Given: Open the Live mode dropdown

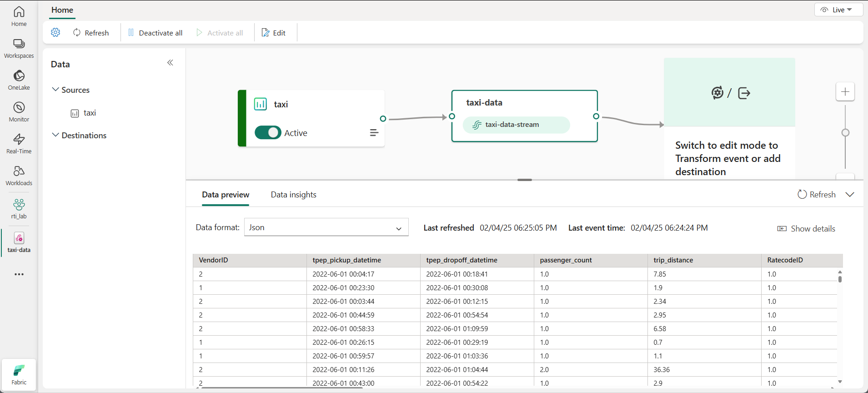Looking at the screenshot, I should click(x=838, y=10).
